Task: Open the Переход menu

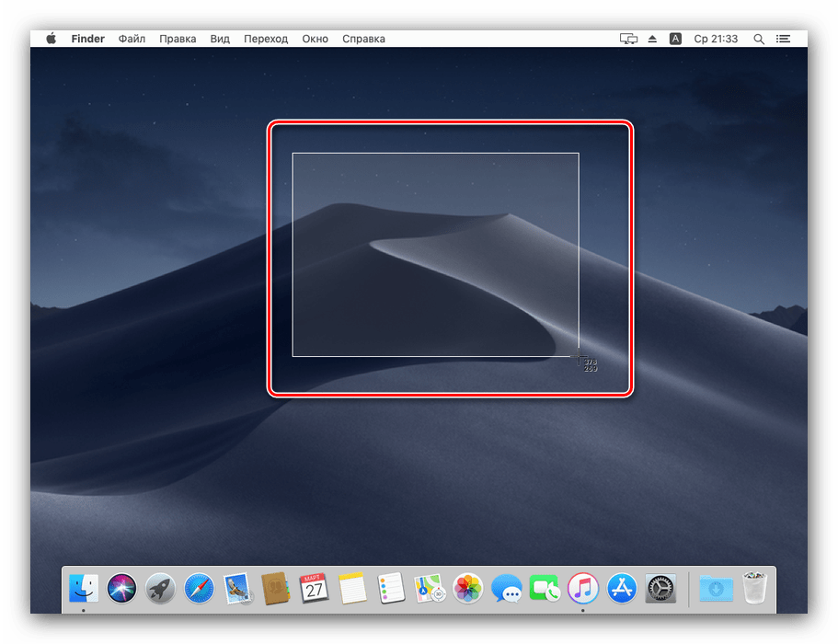Action: click(x=266, y=39)
